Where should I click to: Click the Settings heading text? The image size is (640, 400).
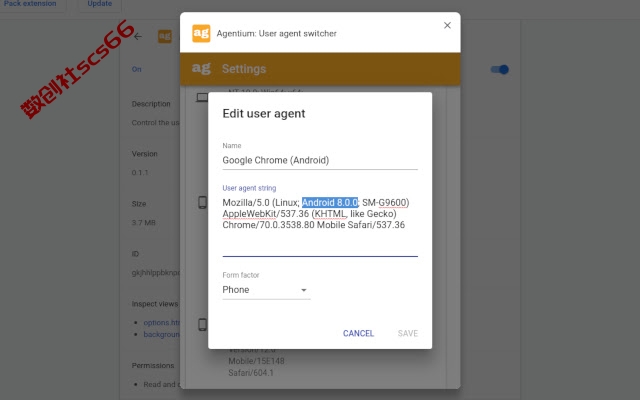[244, 69]
